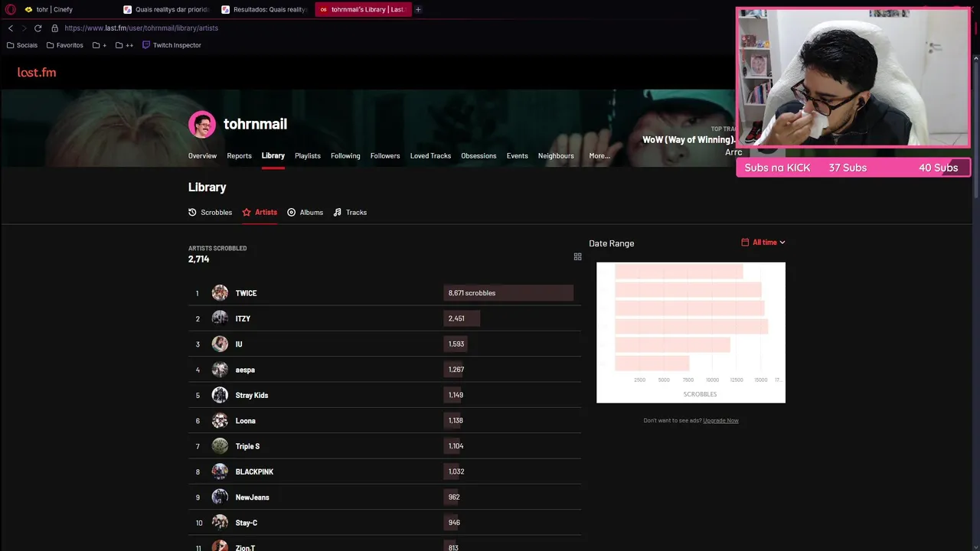Switch library view to Scrobbles
Screen dimensions: 980x551
point(211,213)
